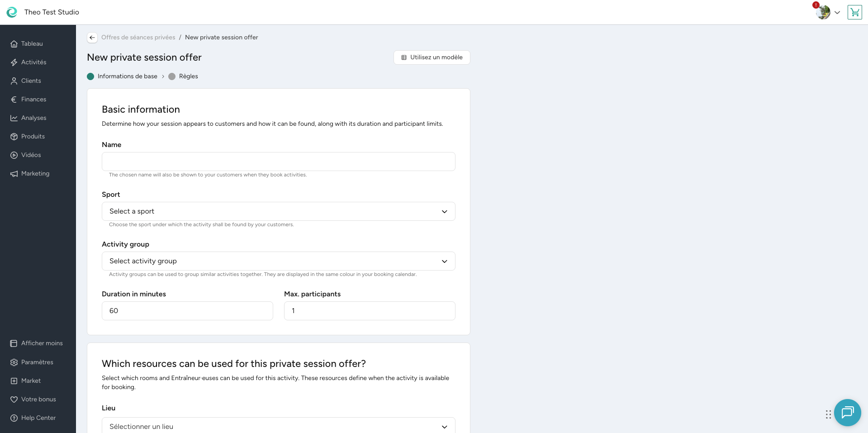Expand the Select a sport dropdown
868x433 pixels.
278,211
